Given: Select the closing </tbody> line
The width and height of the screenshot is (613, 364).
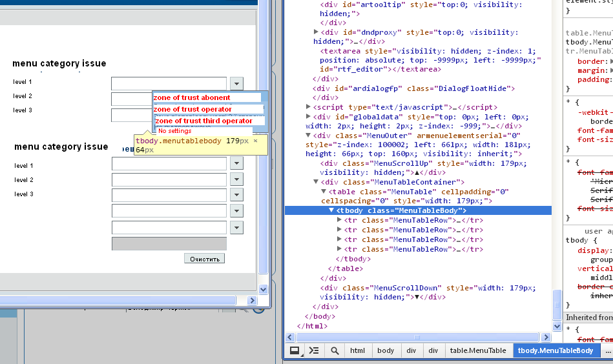Looking at the screenshot, I should pyautogui.click(x=353, y=259).
